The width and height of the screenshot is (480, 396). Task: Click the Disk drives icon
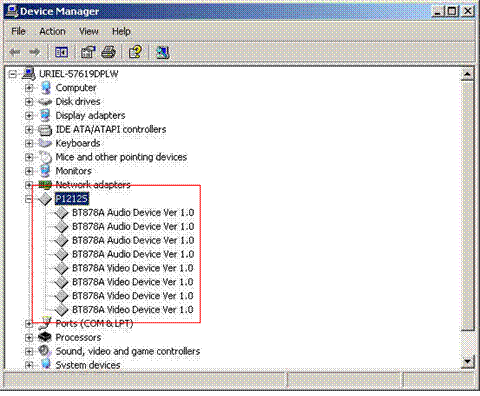tap(45, 102)
